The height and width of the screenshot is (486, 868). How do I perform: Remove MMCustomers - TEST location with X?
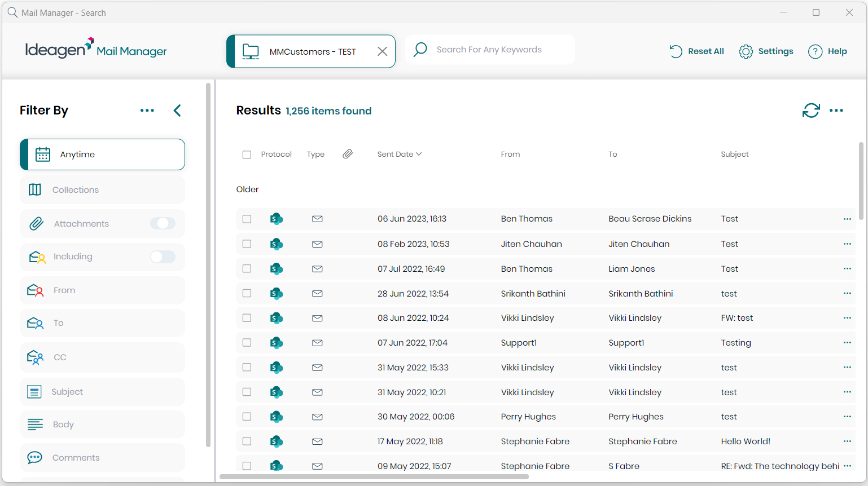click(x=382, y=51)
